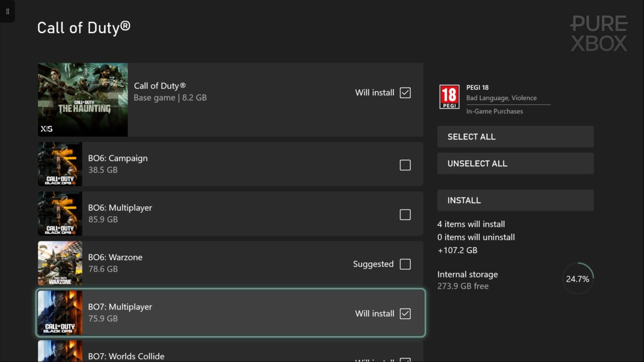Click the drag handle dots in the corner
This screenshot has width=644, height=362.
(7, 11)
